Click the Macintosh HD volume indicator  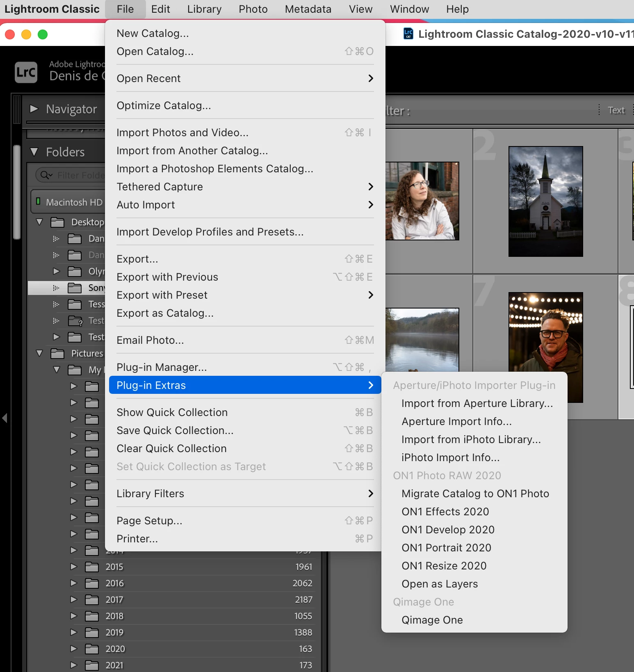38,201
